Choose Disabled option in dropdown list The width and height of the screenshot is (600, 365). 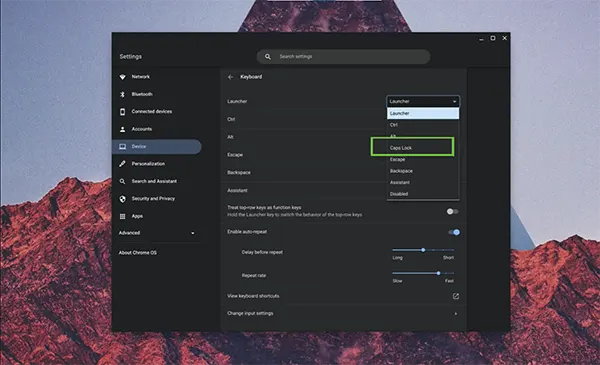(x=423, y=194)
